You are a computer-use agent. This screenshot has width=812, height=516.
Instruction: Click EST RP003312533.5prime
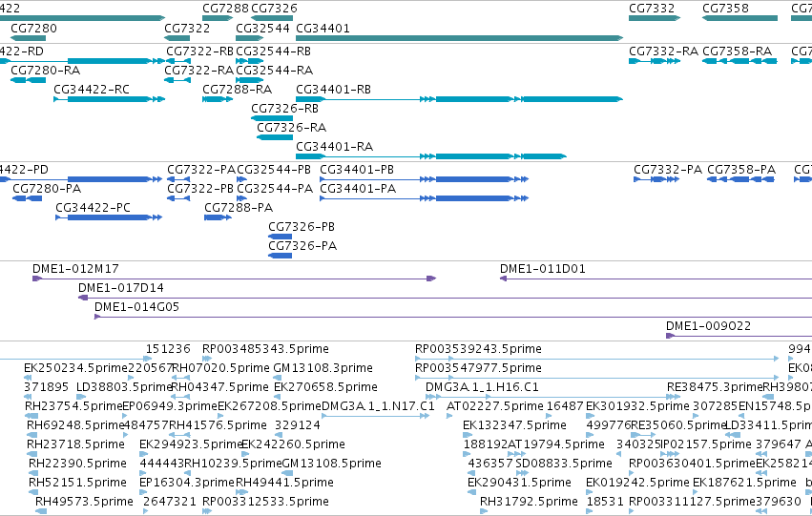pyautogui.click(x=207, y=511)
